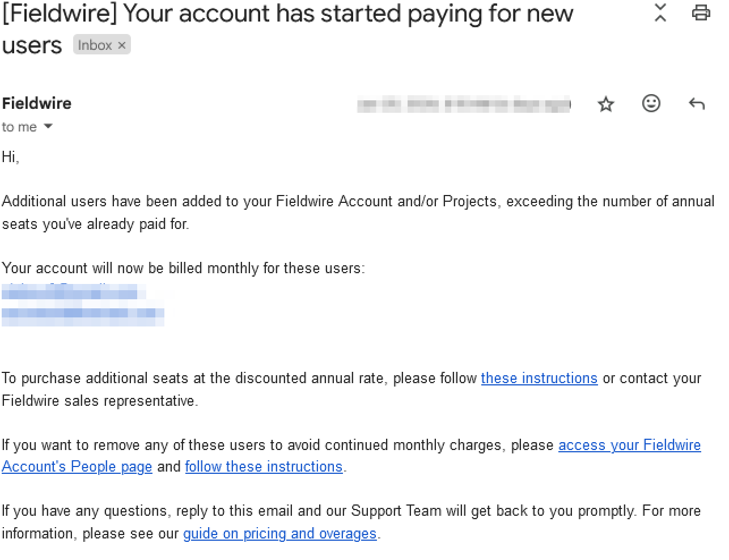This screenshot has height=560, width=729.
Task: Open the 'these instructions' link
Action: click(539, 378)
